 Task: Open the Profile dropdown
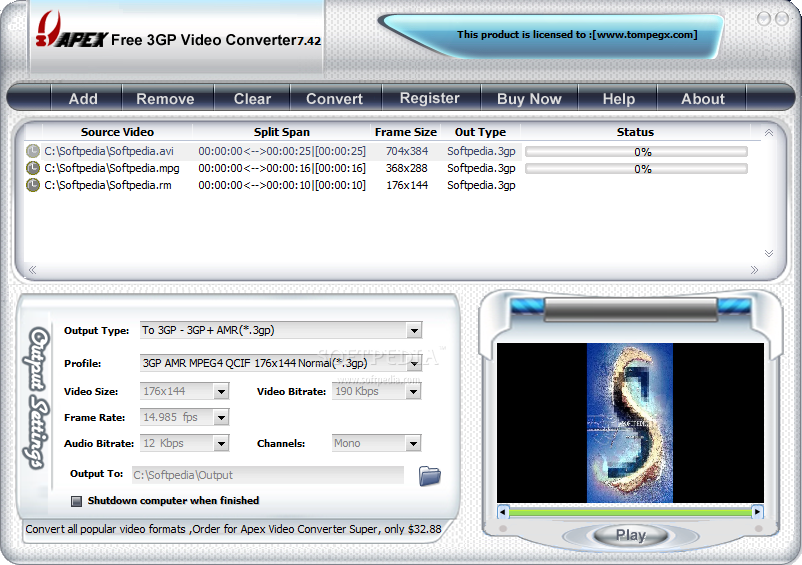pos(414,364)
